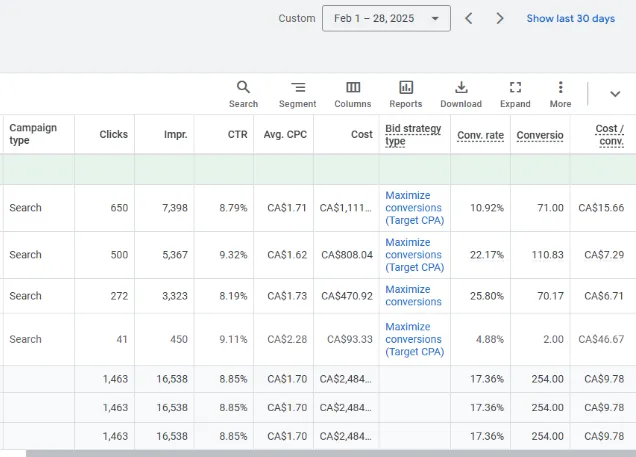636x457 pixels.
Task: Sort by the CTR column header
Action: point(237,134)
